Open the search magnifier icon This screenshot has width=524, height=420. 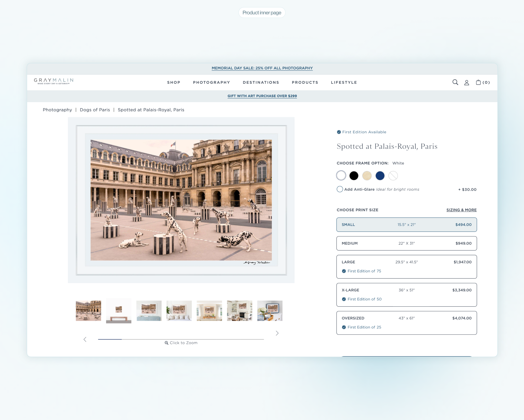pyautogui.click(x=455, y=82)
